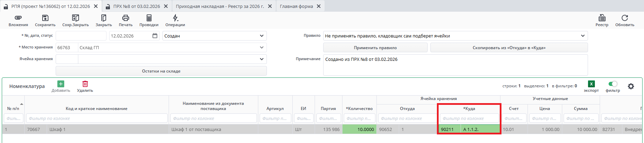Viewport: 644px width, 143px height.
Task: Click the Примечание text field
Action: coord(455,65)
